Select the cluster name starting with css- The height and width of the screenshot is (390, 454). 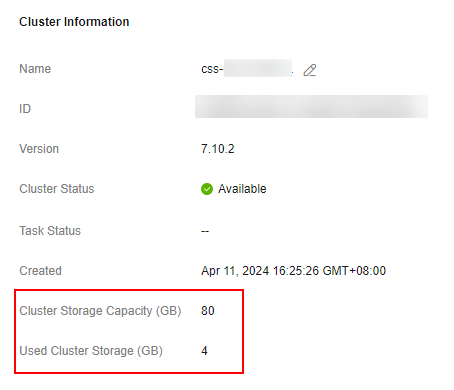246,69
